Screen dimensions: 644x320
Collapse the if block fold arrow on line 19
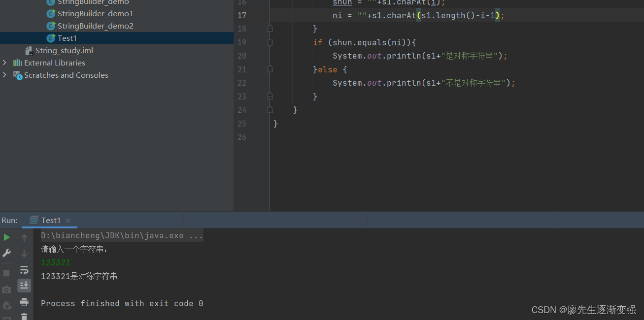(269, 42)
